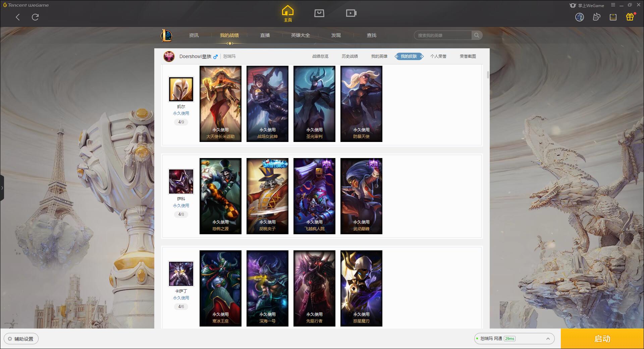Click the 凯尔 champion portrait
Screen dimensions: 644x349
click(x=181, y=89)
